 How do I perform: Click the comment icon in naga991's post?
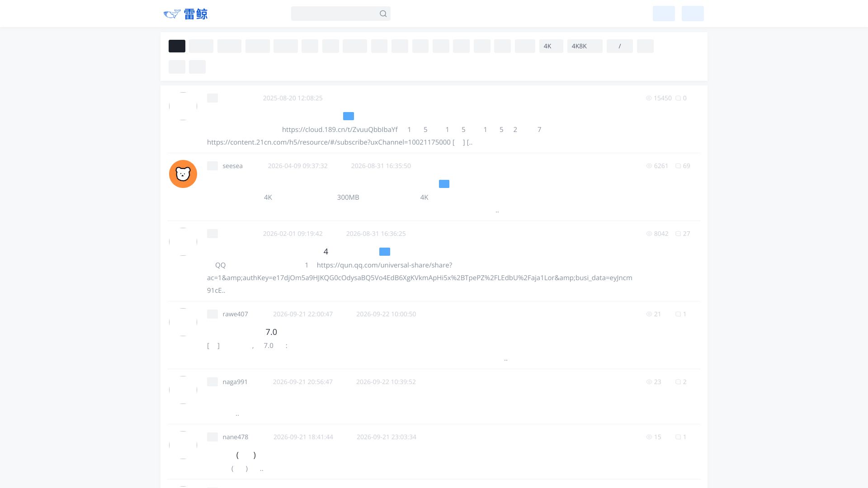(x=678, y=382)
